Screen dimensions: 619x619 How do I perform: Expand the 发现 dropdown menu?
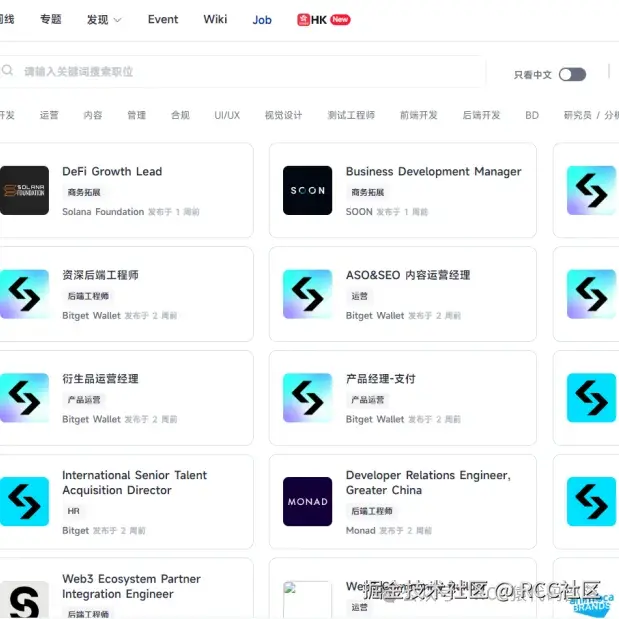(x=104, y=20)
